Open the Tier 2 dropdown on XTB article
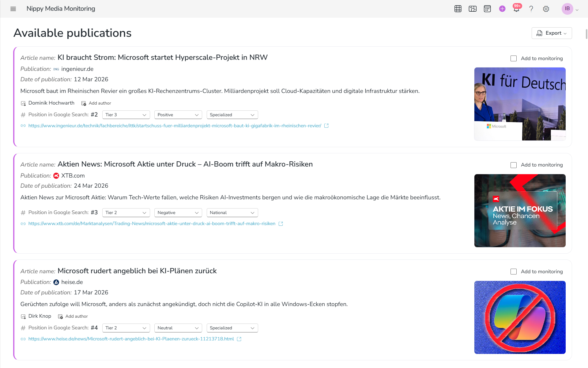Screen dimensions: 588x368 coord(126,213)
